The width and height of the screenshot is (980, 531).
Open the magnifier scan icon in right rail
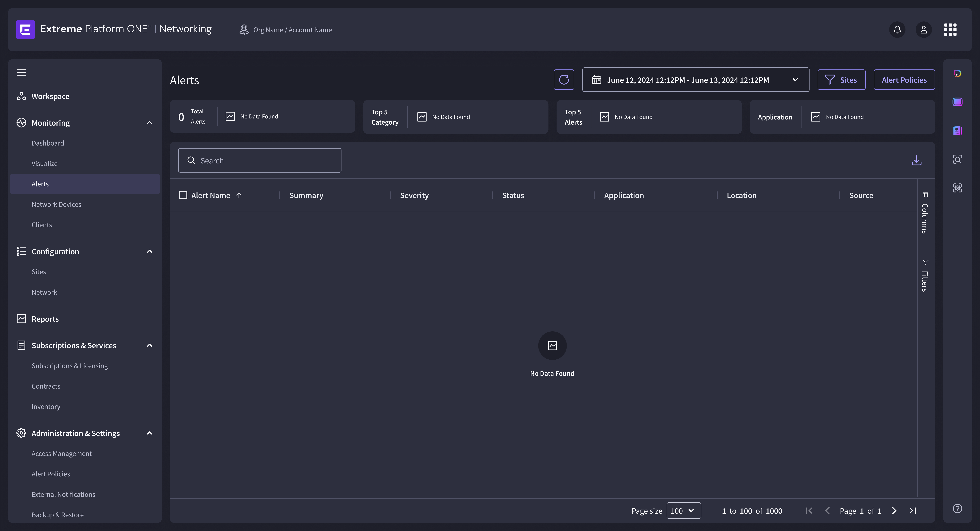[x=957, y=159]
